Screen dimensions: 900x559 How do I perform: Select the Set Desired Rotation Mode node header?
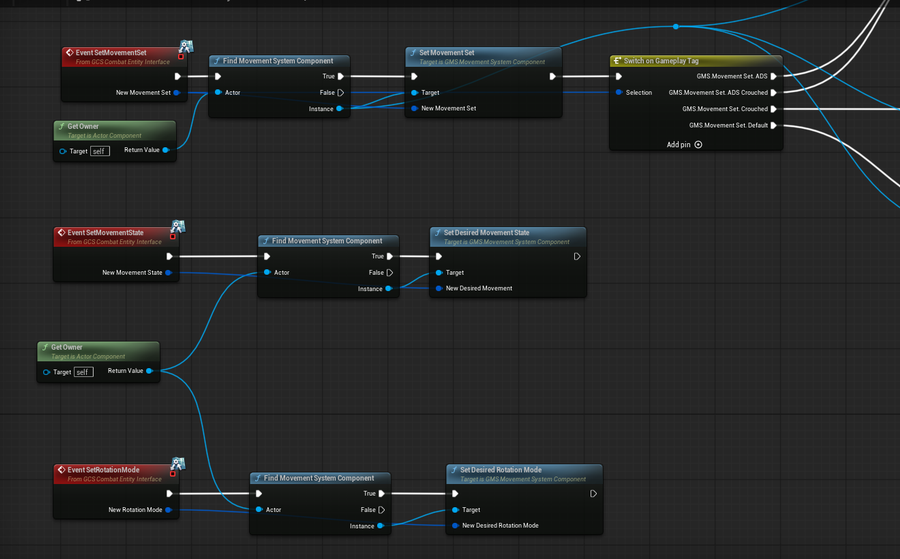[x=524, y=473]
